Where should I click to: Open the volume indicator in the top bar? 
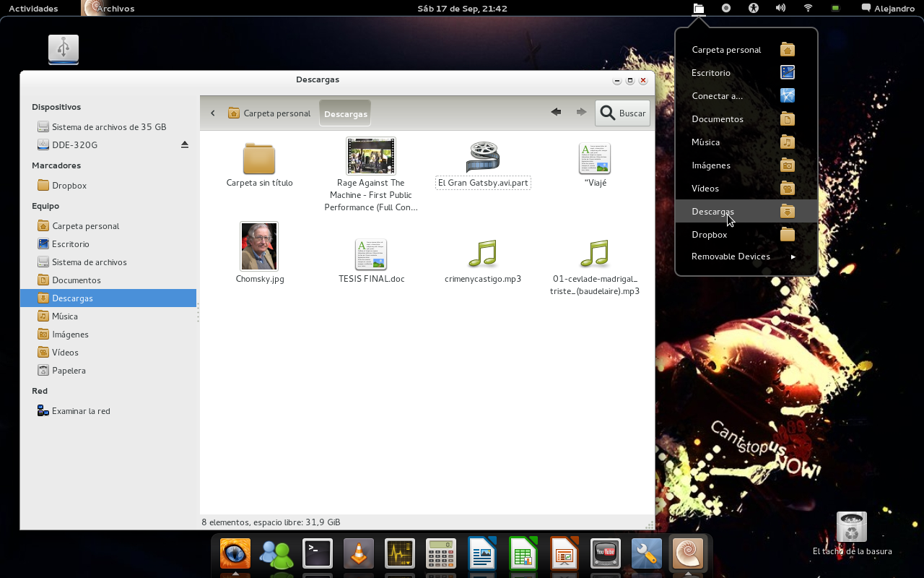(x=780, y=9)
